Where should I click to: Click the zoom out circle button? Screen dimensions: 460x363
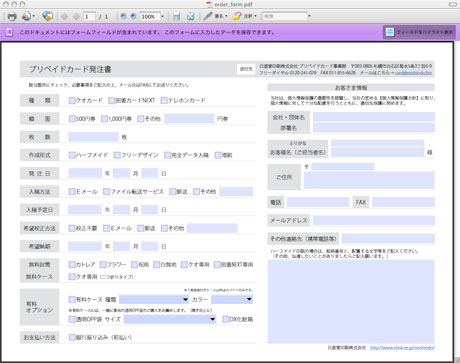click(x=123, y=16)
